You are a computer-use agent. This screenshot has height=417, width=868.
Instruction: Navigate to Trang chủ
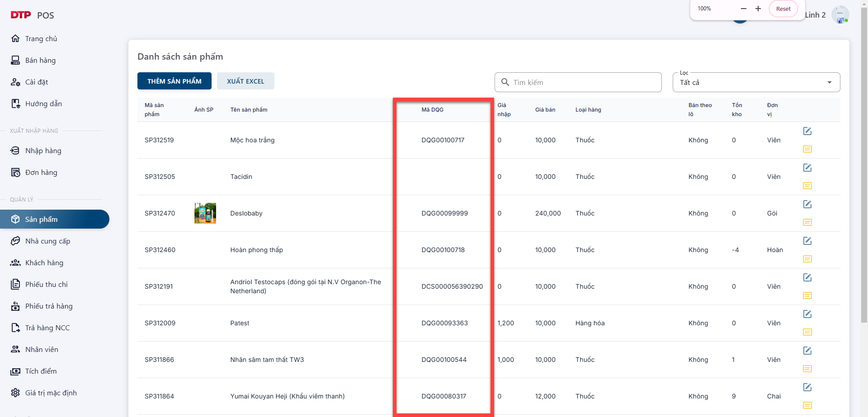[x=41, y=38]
